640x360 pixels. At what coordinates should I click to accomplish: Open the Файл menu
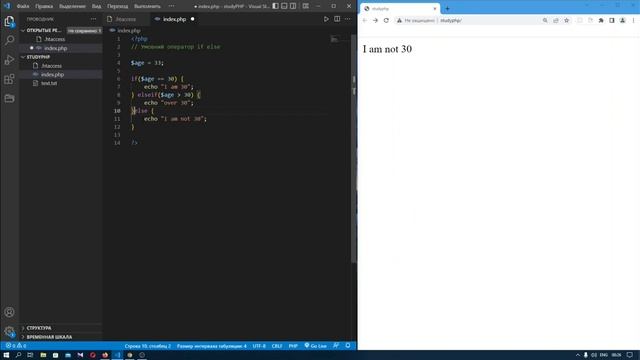click(x=23, y=7)
